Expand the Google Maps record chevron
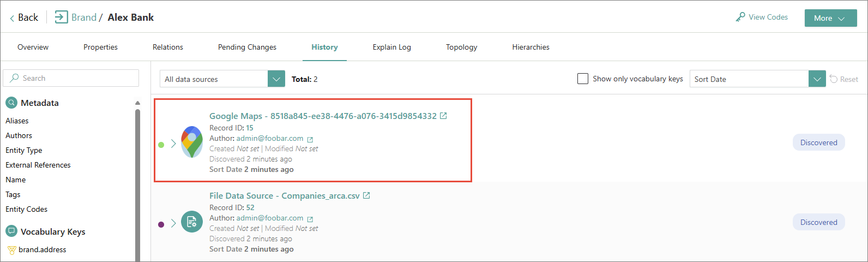This screenshot has width=868, height=262. click(x=173, y=144)
